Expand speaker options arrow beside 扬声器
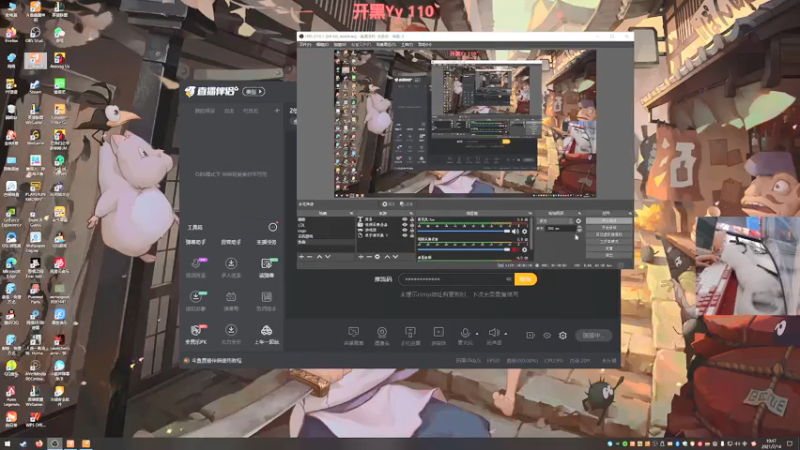This screenshot has width=800, height=450. click(x=506, y=334)
